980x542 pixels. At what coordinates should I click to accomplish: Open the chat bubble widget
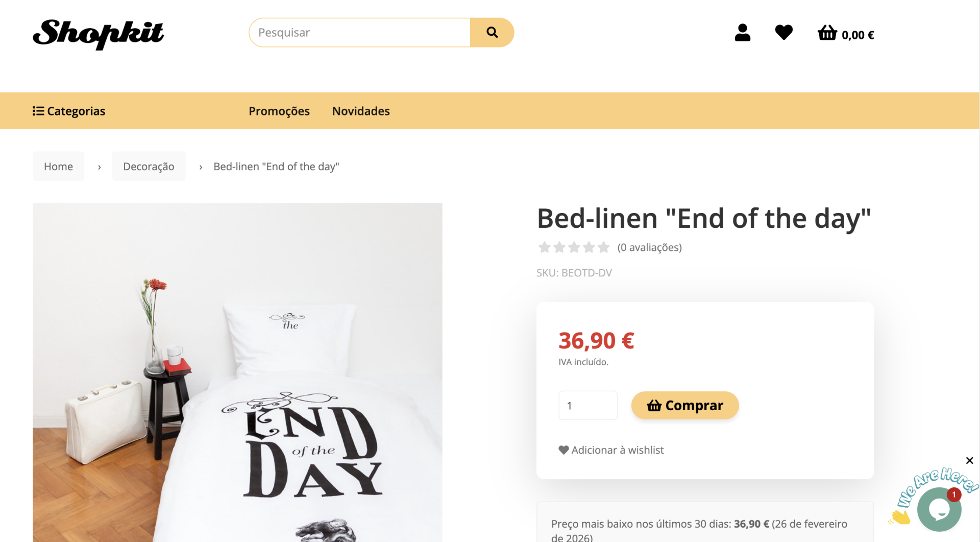(939, 509)
